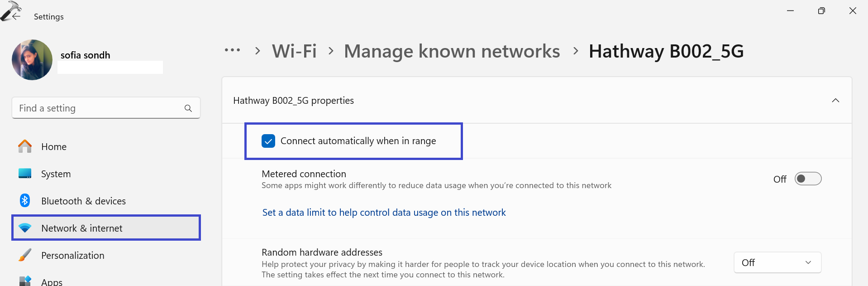Uncheck Connect automatically when in range

pos(268,141)
